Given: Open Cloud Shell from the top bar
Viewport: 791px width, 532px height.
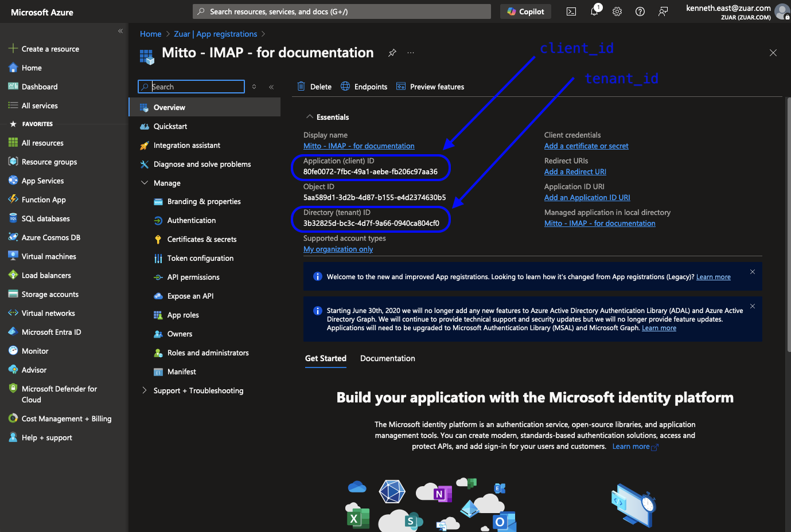Looking at the screenshot, I should click(x=571, y=11).
